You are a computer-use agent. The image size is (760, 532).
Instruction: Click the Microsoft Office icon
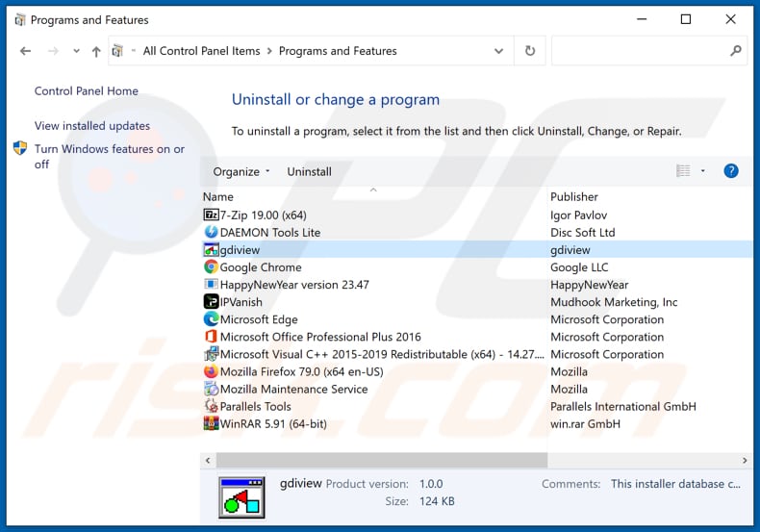tap(211, 337)
